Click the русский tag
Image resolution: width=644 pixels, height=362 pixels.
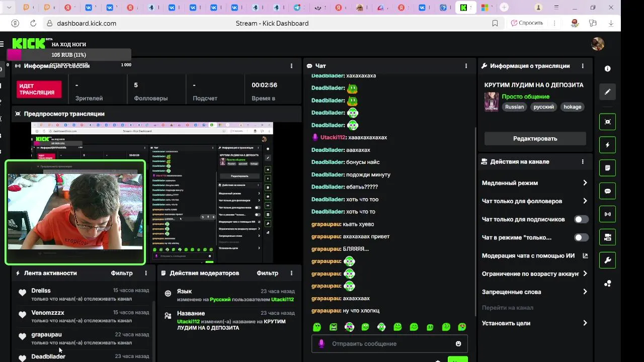point(544,107)
